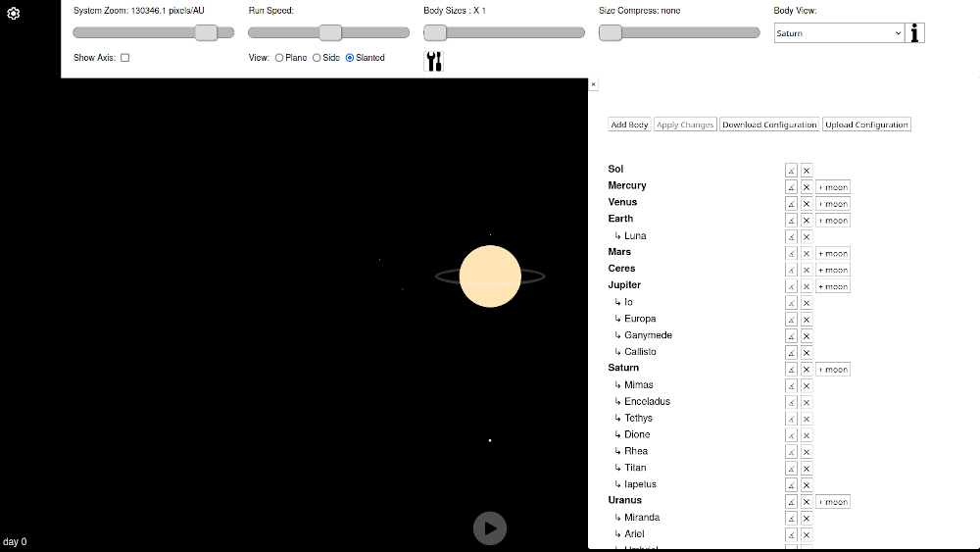Click the day 0 status text
The width and height of the screenshot is (980, 552).
(x=15, y=542)
